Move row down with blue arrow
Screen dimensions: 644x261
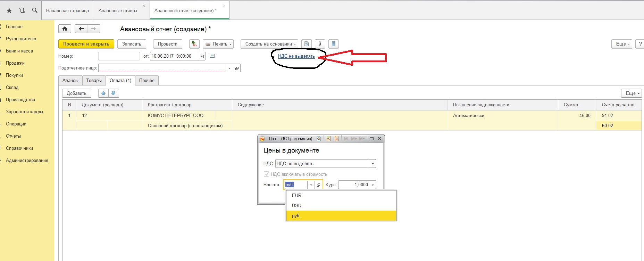[x=114, y=93]
